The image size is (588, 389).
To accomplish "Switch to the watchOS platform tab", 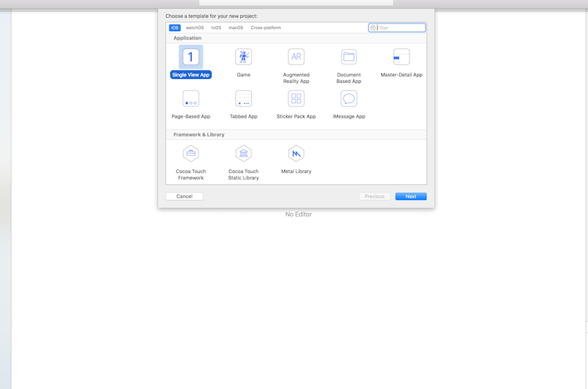I will click(x=194, y=28).
